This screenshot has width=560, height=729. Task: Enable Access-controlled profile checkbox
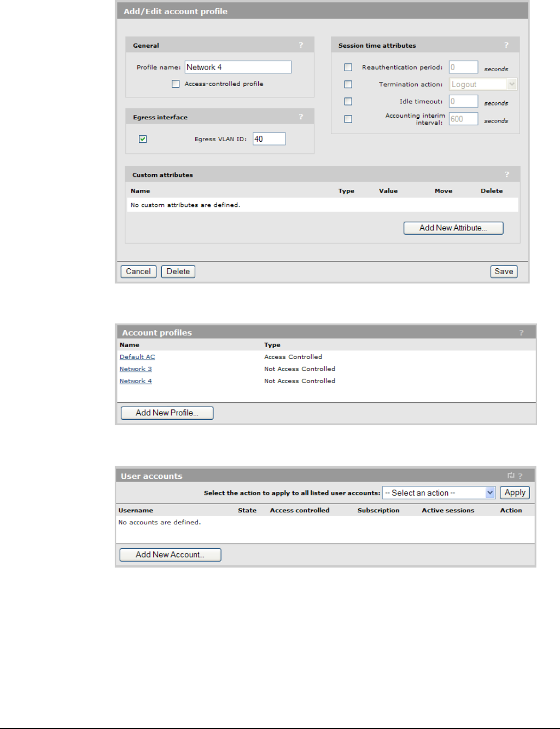pyautogui.click(x=176, y=84)
